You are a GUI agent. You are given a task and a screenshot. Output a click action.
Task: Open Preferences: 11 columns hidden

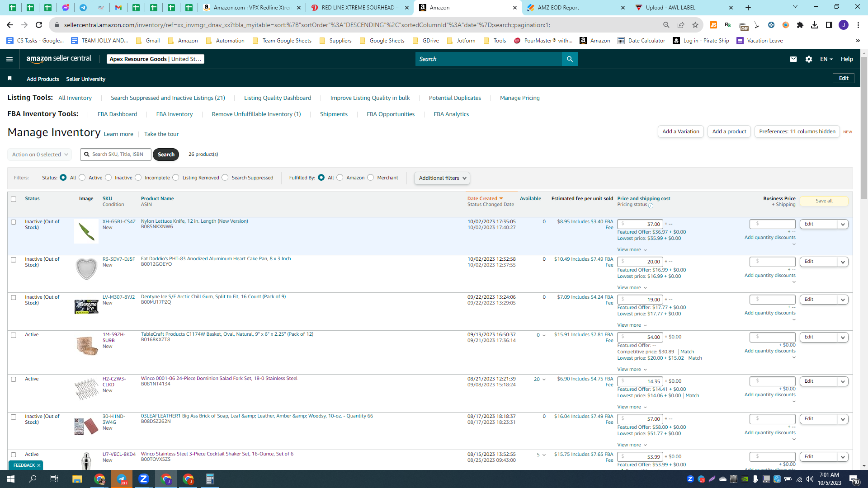click(797, 131)
